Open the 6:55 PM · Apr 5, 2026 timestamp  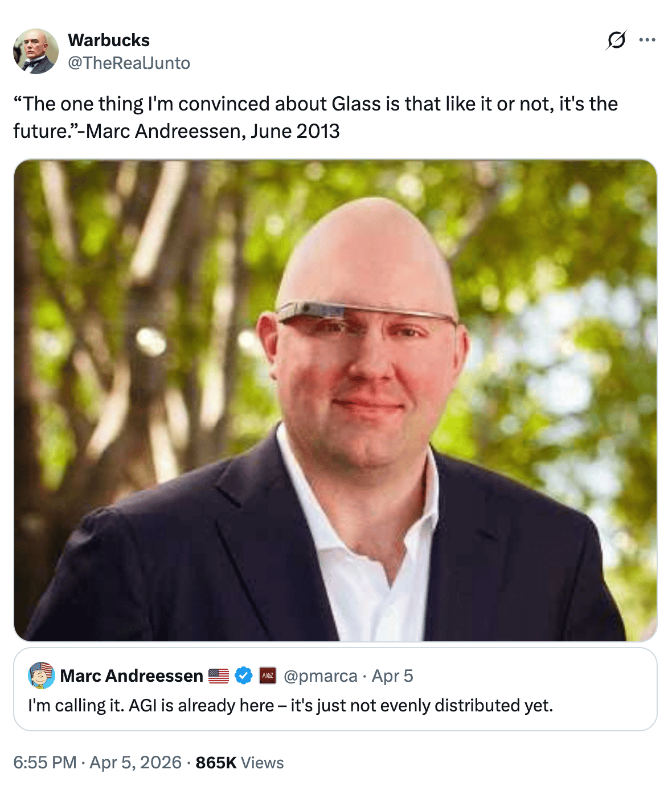[x=97, y=762]
